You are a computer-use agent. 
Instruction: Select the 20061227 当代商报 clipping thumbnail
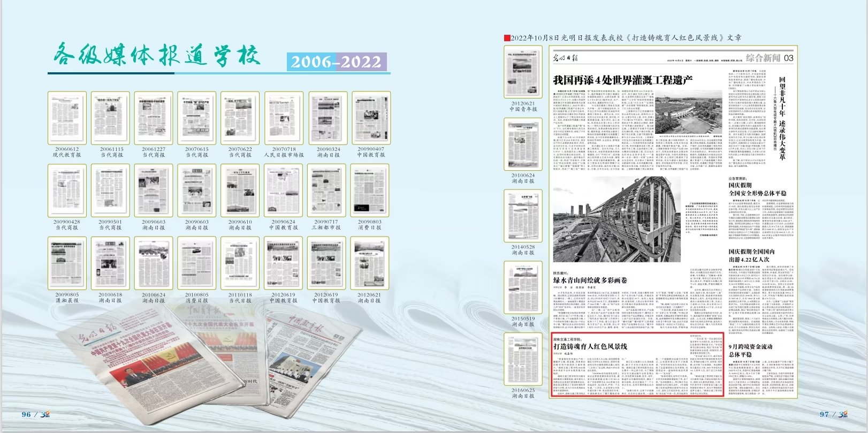(x=154, y=118)
